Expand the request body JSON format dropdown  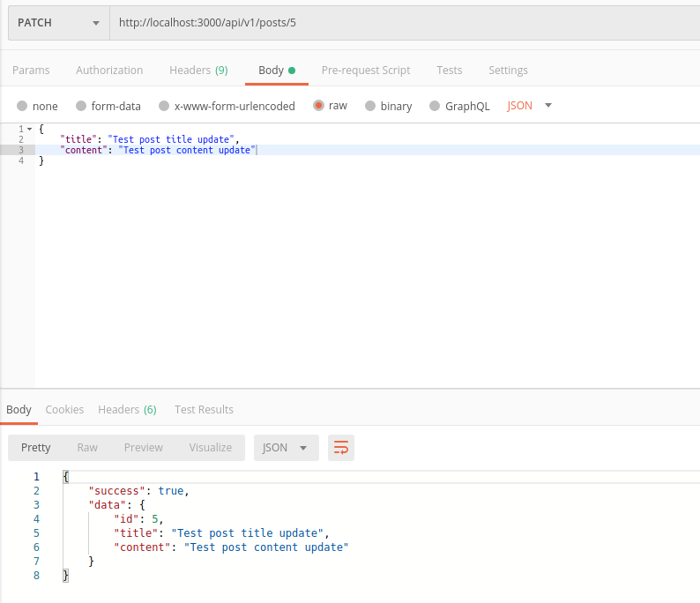(530, 106)
